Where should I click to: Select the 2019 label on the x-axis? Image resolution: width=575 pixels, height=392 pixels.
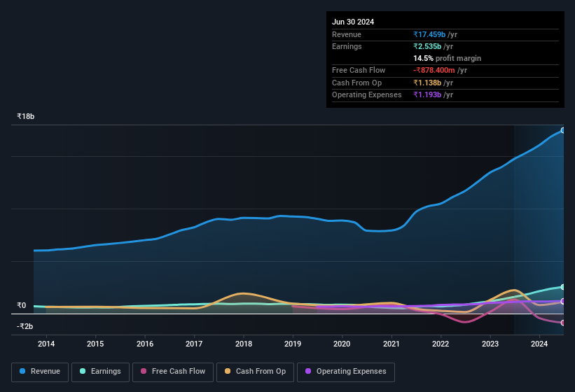tap(293, 344)
